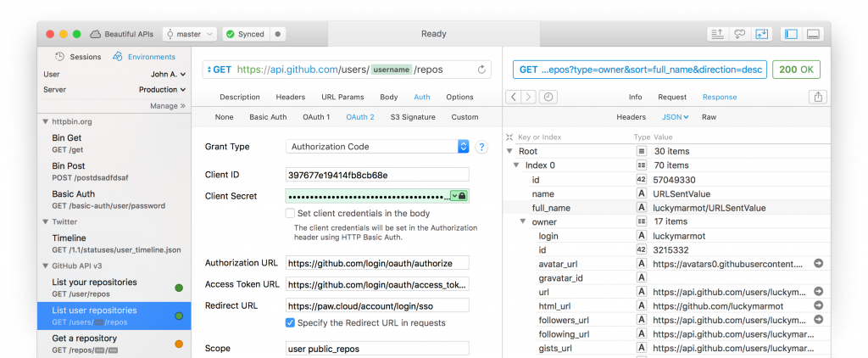Select the Basic Auth tab
This screenshot has width=868, height=358.
coord(268,117)
